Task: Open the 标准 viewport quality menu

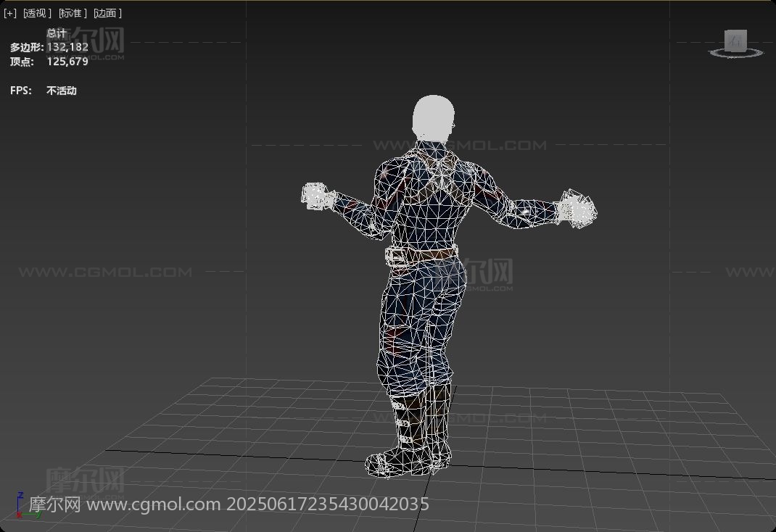Action: click(x=73, y=13)
